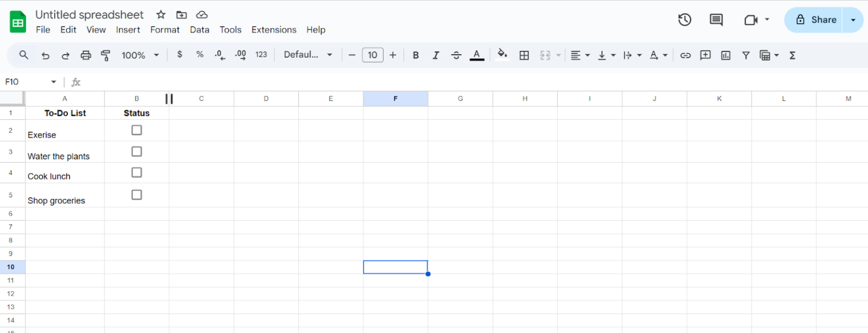
Task: Format selection as percent
Action: pyautogui.click(x=199, y=55)
